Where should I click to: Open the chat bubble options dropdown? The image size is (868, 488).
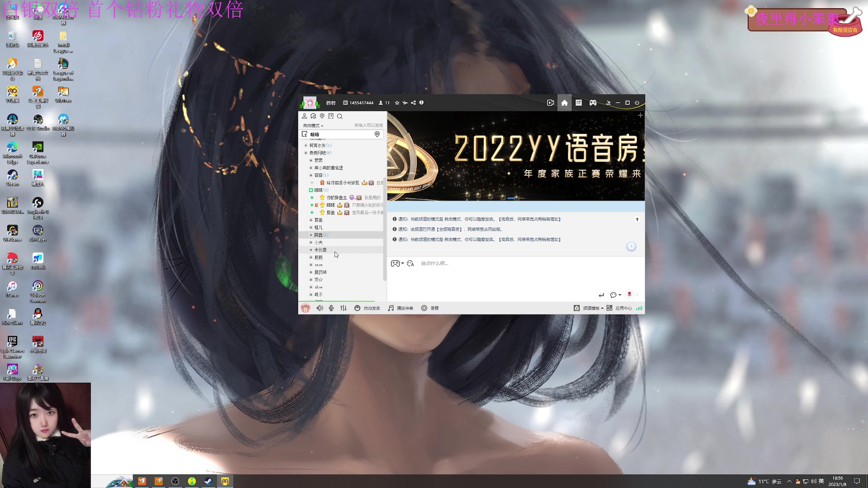pyautogui.click(x=616, y=295)
